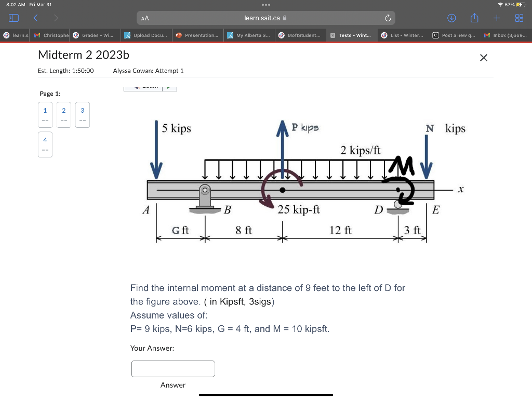Jump to question 1 in page navigation
Viewport: 532px width, 399px height.
click(45, 115)
